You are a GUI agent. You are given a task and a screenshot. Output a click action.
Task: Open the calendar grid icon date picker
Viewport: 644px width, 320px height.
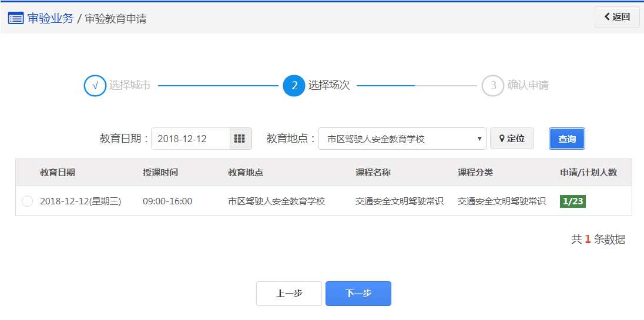pyautogui.click(x=240, y=139)
